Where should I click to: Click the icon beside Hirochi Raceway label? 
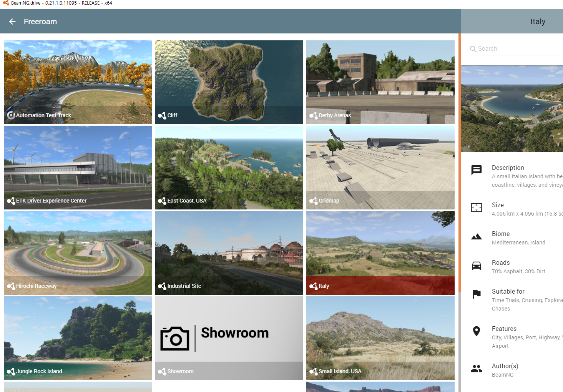[x=11, y=286]
